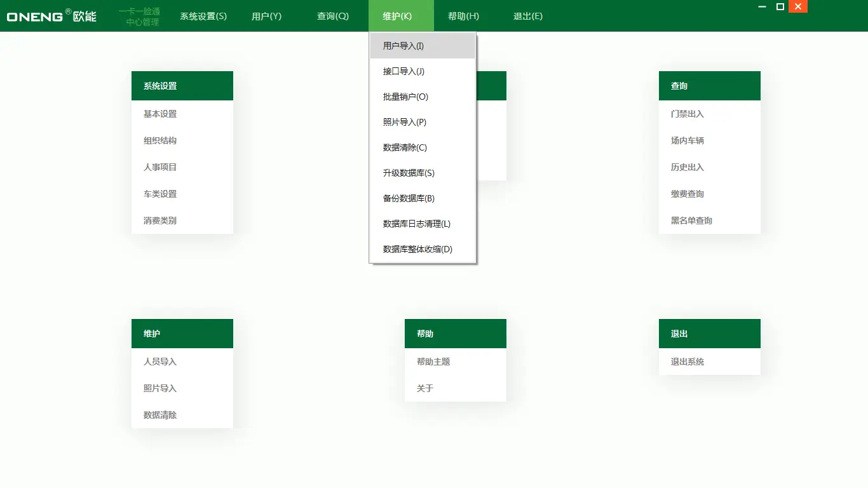Open 黑名单查询 from the 查询 panel
The width and height of the screenshot is (868, 488).
[693, 220]
